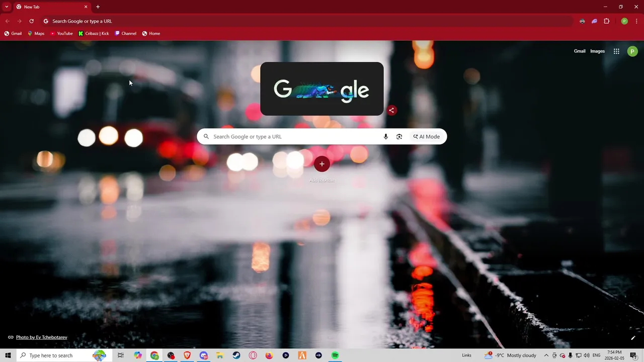The image size is (644, 362).
Task: Open the Windows Start menu
Action: (8, 355)
